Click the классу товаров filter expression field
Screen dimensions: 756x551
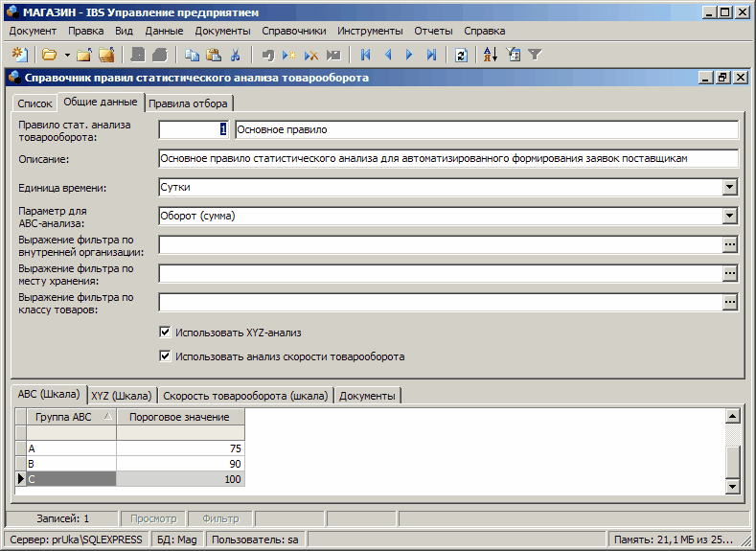[441, 303]
